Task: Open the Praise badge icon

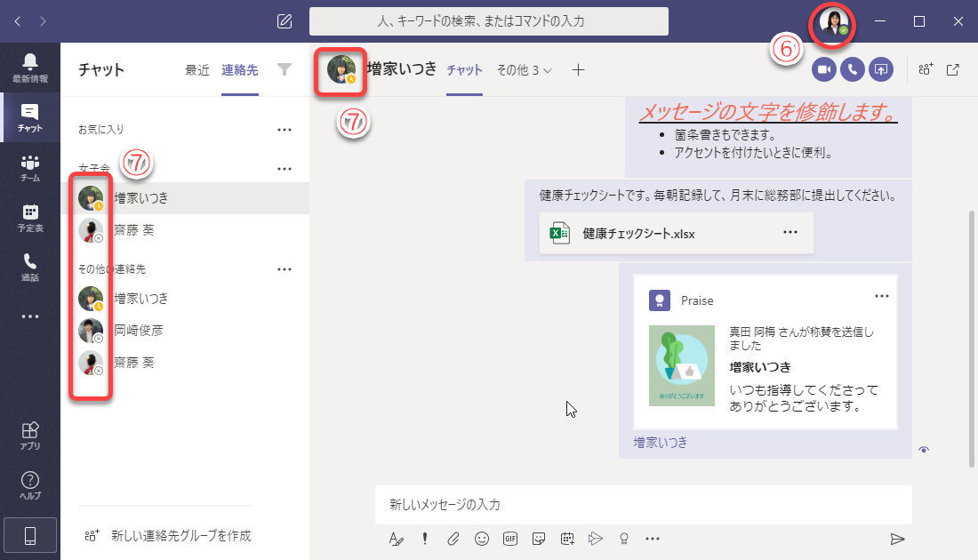Action: pyautogui.click(x=624, y=539)
